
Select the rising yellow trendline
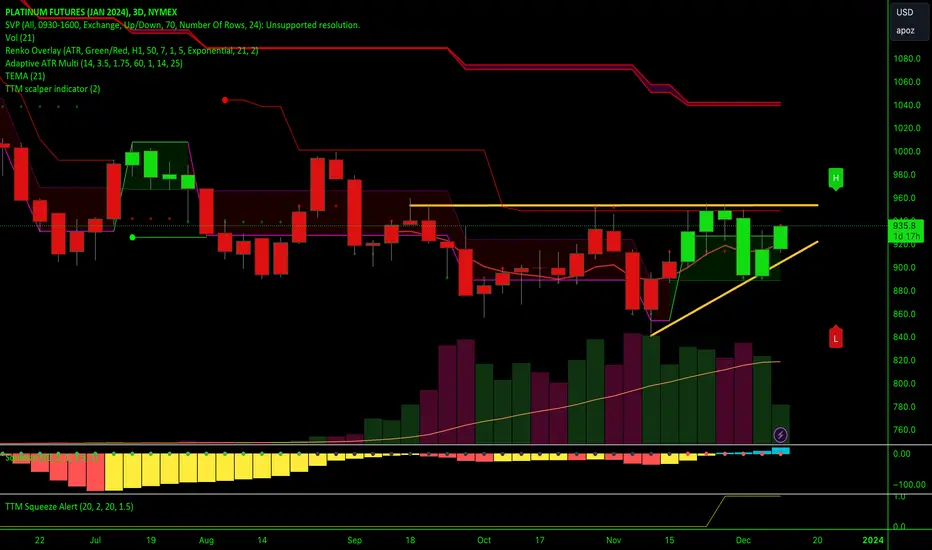point(735,288)
